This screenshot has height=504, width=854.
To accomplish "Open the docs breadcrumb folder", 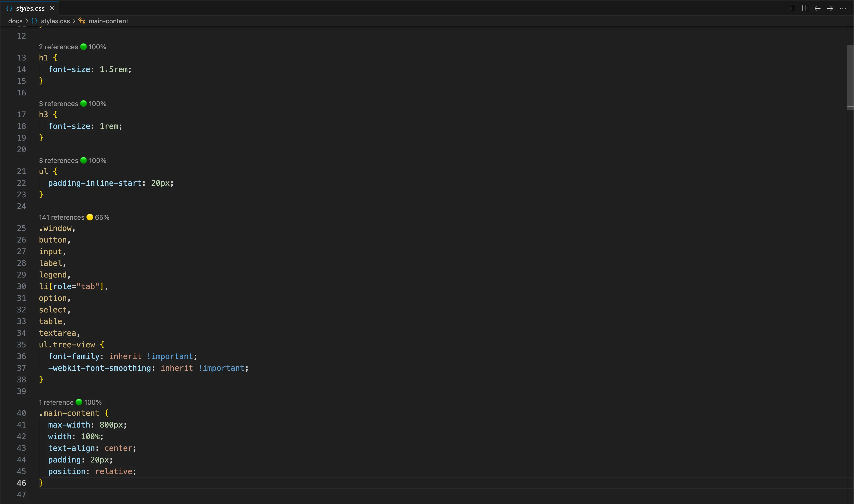I will [x=15, y=21].
